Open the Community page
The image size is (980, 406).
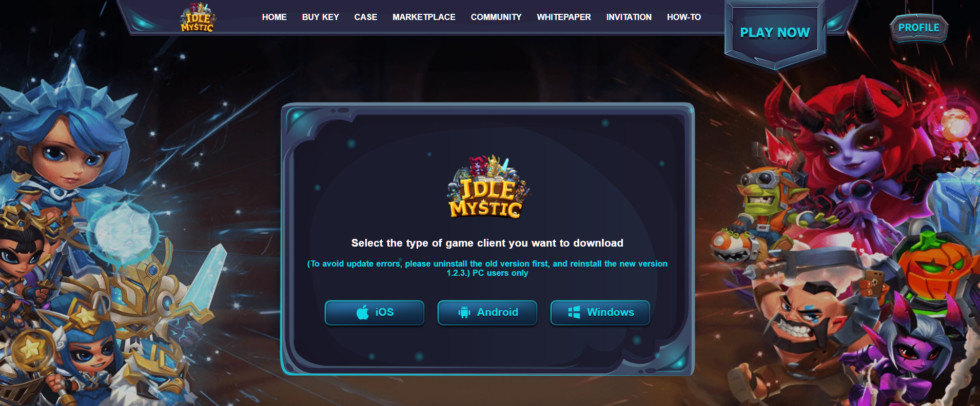[x=496, y=17]
